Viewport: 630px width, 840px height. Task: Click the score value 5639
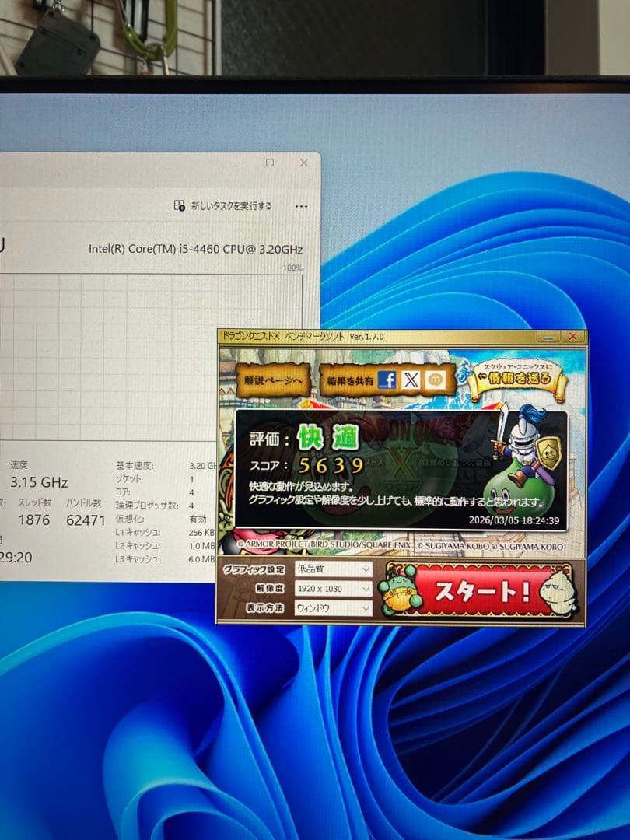click(x=331, y=466)
